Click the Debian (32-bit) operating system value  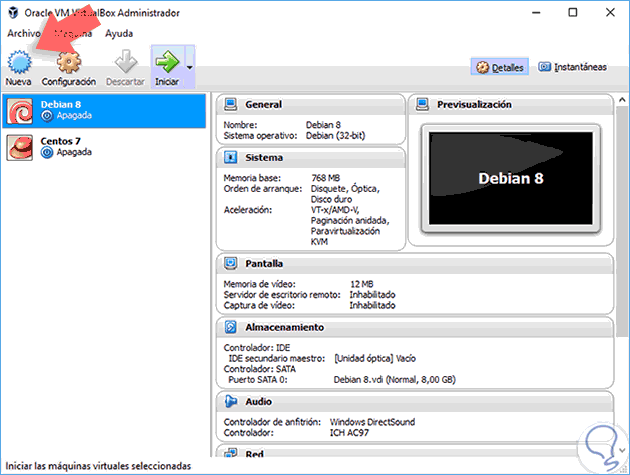click(x=335, y=136)
